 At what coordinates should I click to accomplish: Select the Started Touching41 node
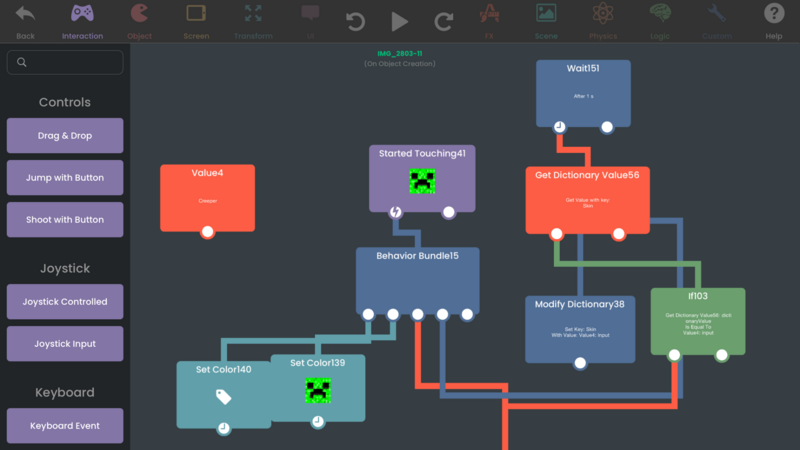click(x=422, y=178)
